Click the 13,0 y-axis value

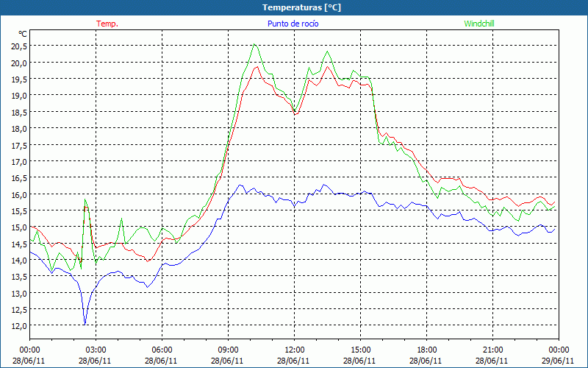click(x=21, y=293)
